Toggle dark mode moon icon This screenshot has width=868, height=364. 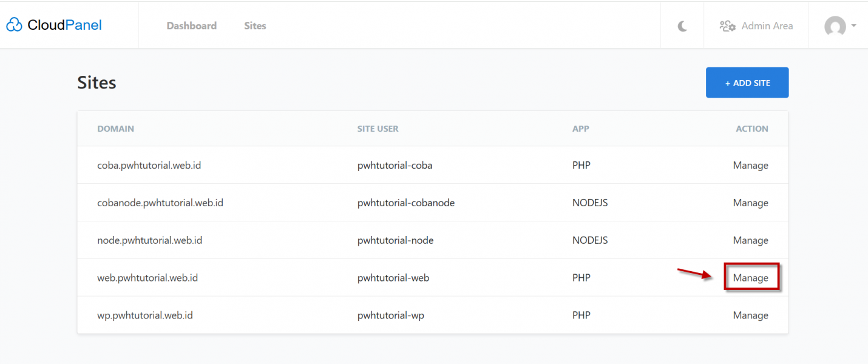682,26
